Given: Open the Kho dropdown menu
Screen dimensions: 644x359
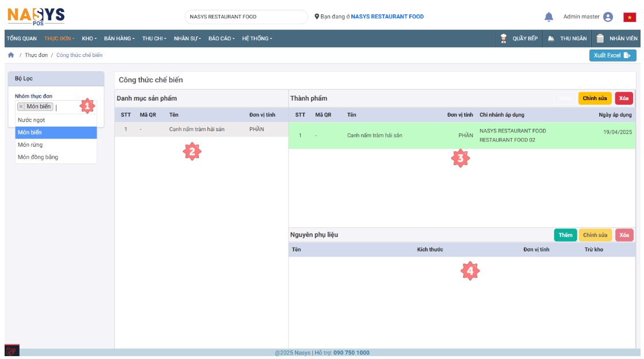Looking at the screenshot, I should point(89,39).
